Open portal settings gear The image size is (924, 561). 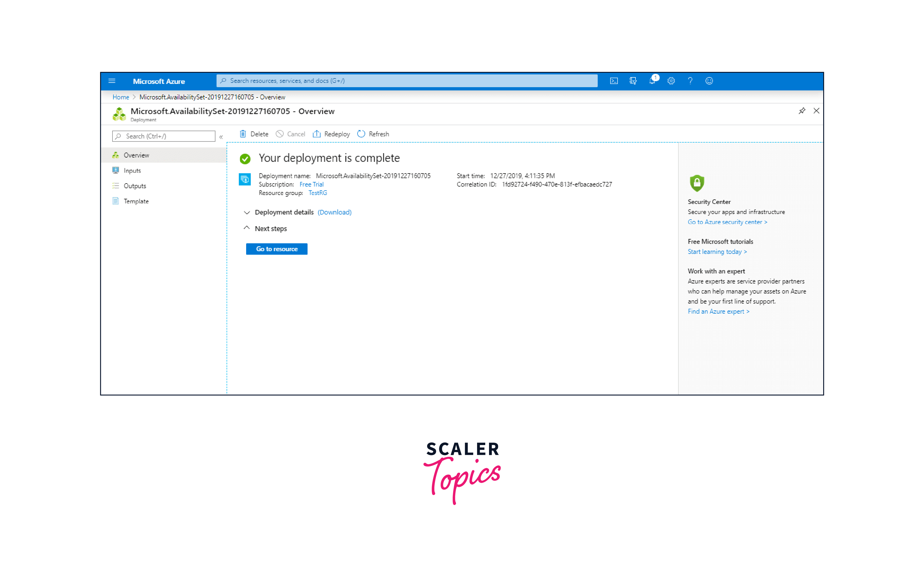pyautogui.click(x=671, y=81)
